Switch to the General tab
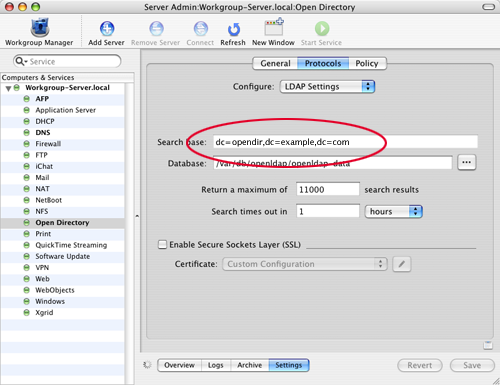The width and height of the screenshot is (500, 385). coord(275,63)
